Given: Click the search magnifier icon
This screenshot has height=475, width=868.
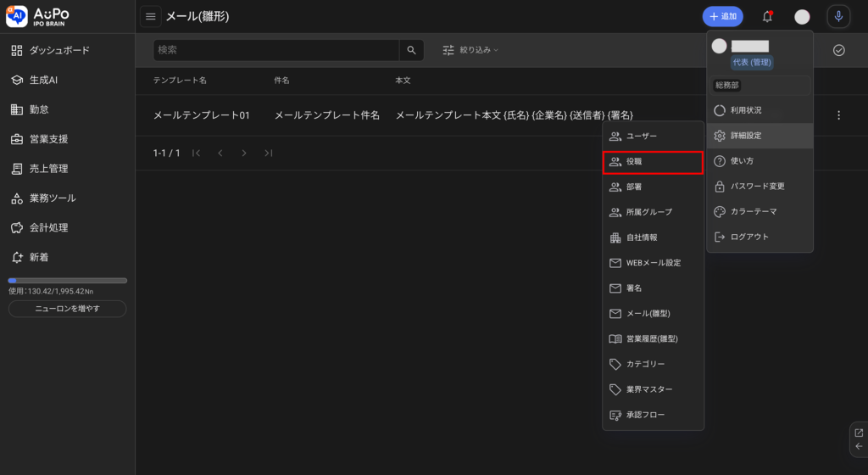Looking at the screenshot, I should point(411,50).
